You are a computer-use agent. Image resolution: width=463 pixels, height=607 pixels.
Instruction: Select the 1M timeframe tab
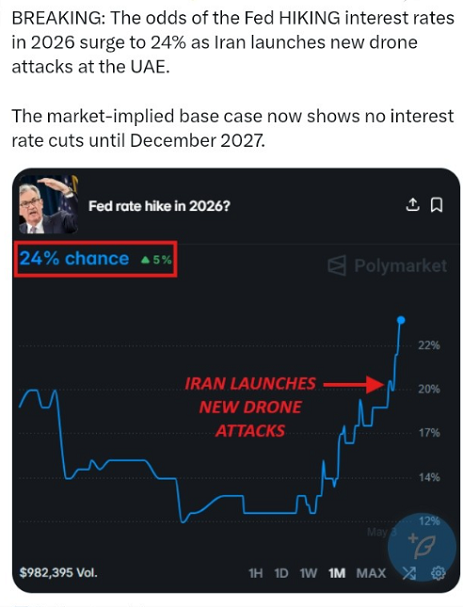pyautogui.click(x=337, y=573)
